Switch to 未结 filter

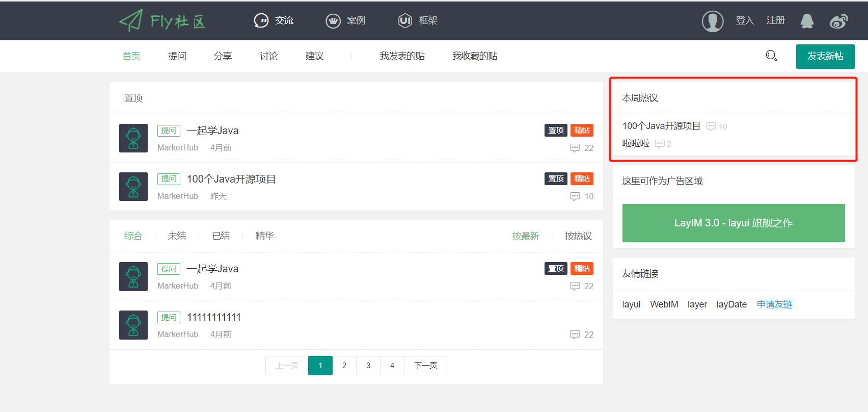tap(177, 236)
